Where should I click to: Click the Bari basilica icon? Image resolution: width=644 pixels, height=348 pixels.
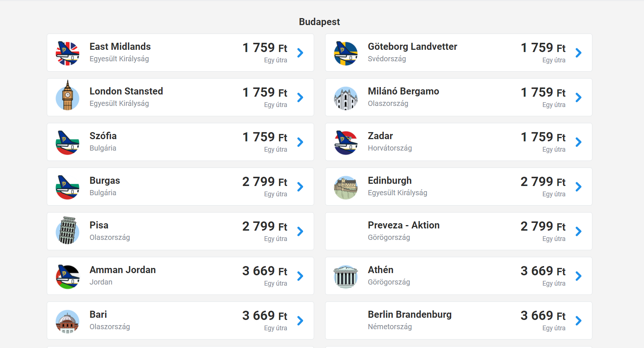[x=67, y=321]
